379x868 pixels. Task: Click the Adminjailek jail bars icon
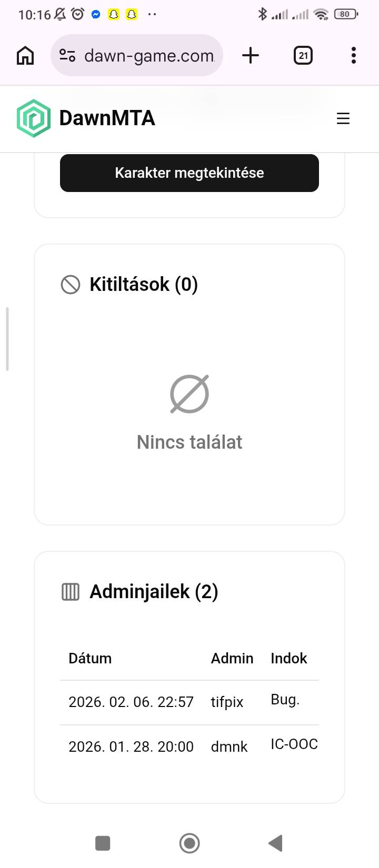71,592
